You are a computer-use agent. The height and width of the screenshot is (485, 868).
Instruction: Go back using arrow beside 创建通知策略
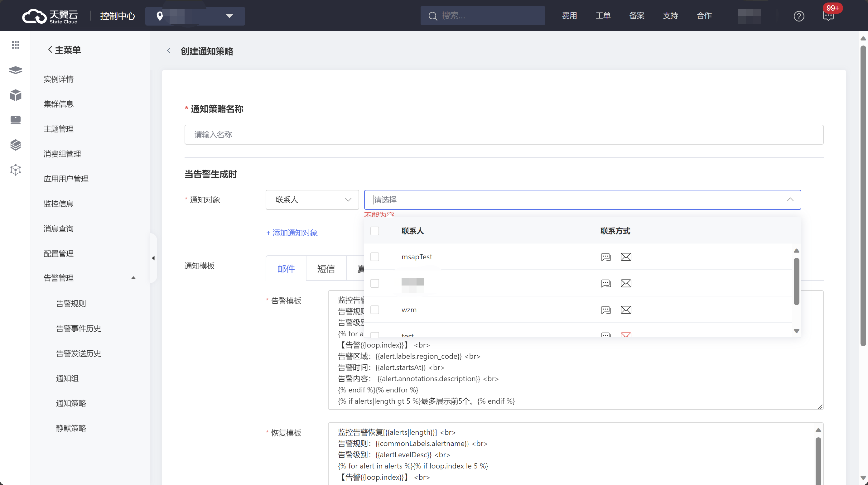tap(169, 51)
